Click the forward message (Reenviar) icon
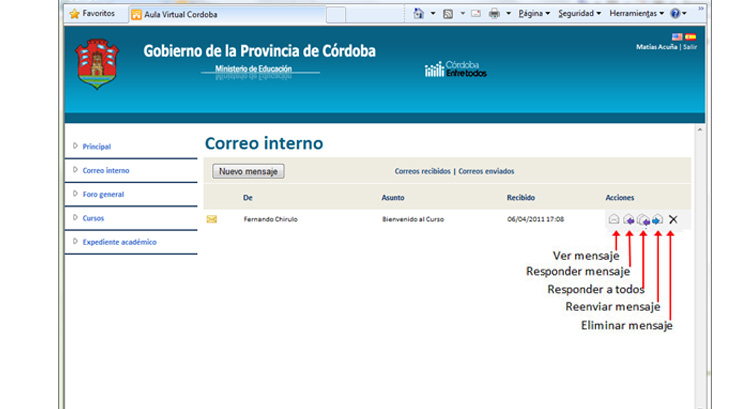This screenshot has height=409, width=750. pos(657,219)
